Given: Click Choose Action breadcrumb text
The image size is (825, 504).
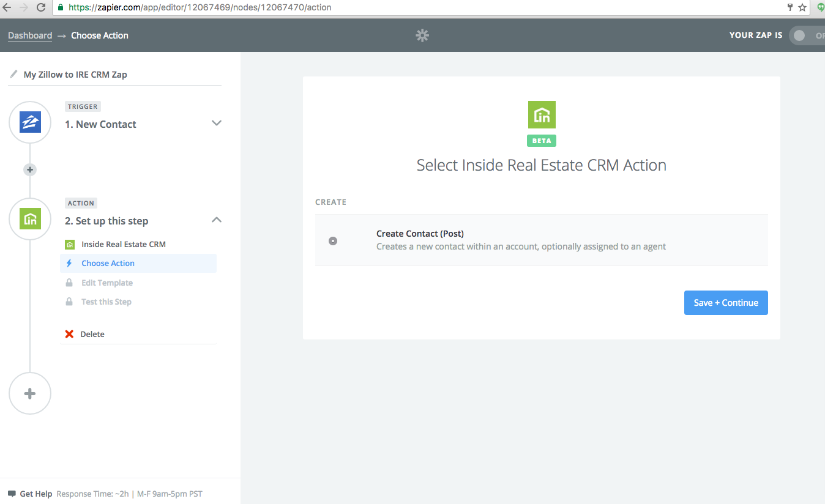Looking at the screenshot, I should tap(100, 35).
